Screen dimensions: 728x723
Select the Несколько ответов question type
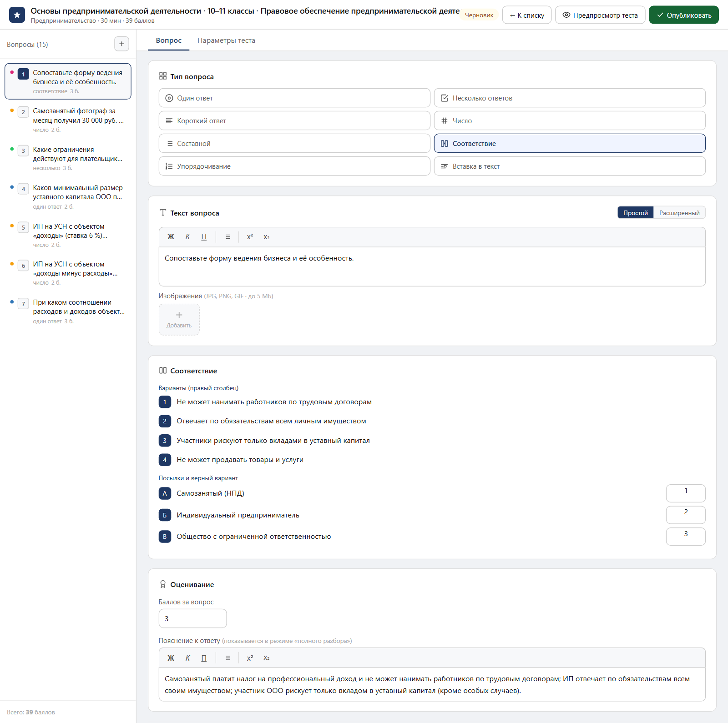570,98
